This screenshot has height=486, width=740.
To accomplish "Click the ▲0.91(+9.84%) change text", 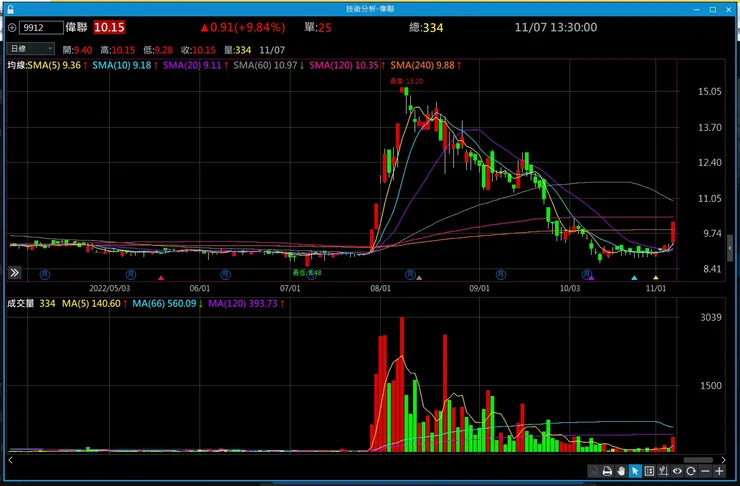I will coord(243,27).
